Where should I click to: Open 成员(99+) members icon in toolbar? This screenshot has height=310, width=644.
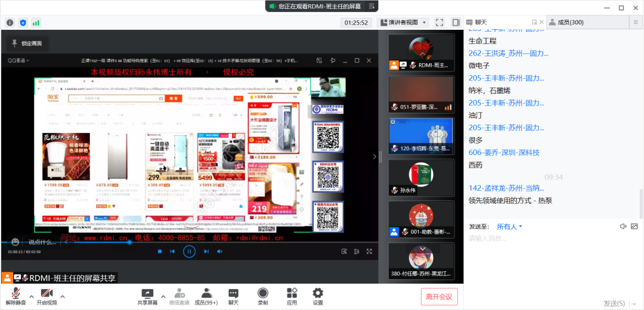click(x=206, y=295)
